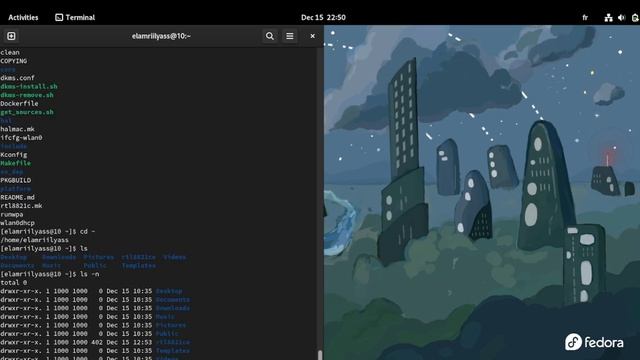The image size is (640, 360).
Task: Open the Activities overview
Action: [x=23, y=18]
